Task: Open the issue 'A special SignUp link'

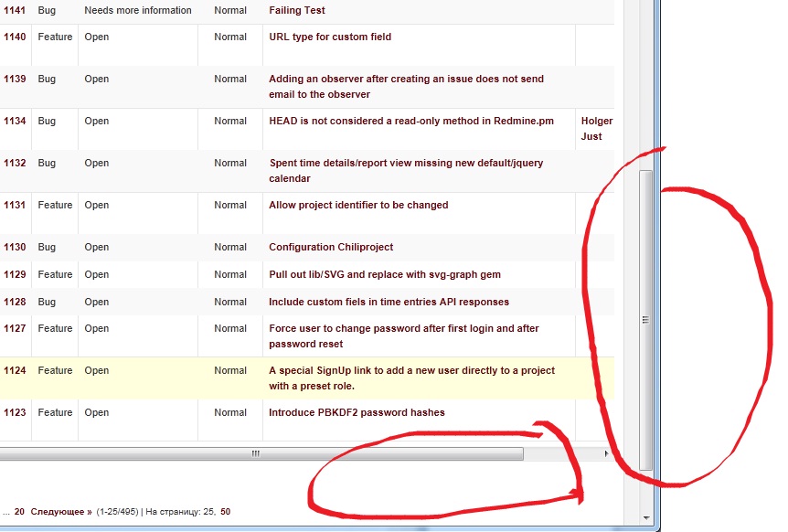Action: [411, 378]
